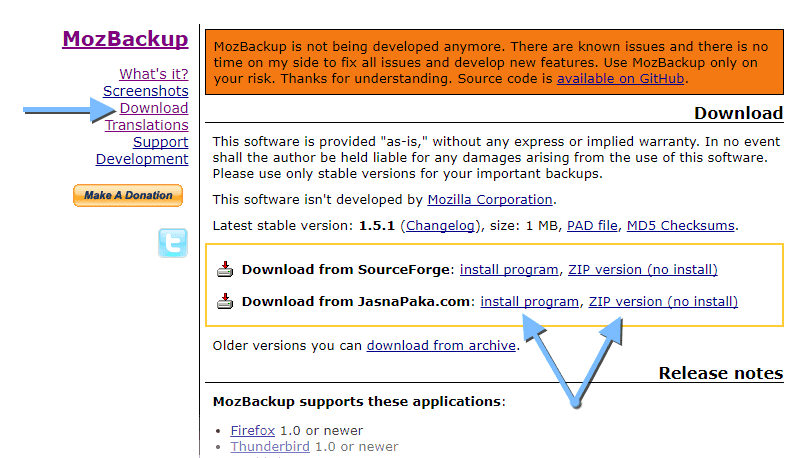Click the SourceForge download disk icon
The width and height of the screenshot is (802, 458).
pyautogui.click(x=225, y=269)
